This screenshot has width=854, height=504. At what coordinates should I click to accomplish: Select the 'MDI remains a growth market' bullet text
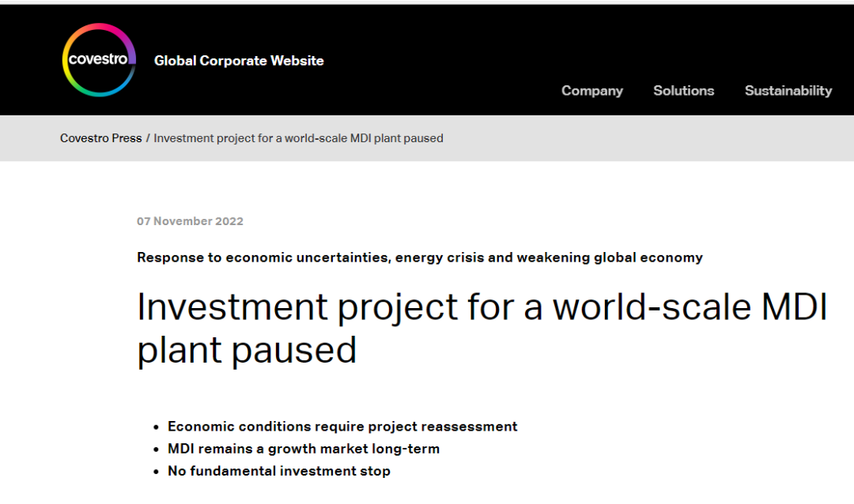pyautogui.click(x=303, y=449)
